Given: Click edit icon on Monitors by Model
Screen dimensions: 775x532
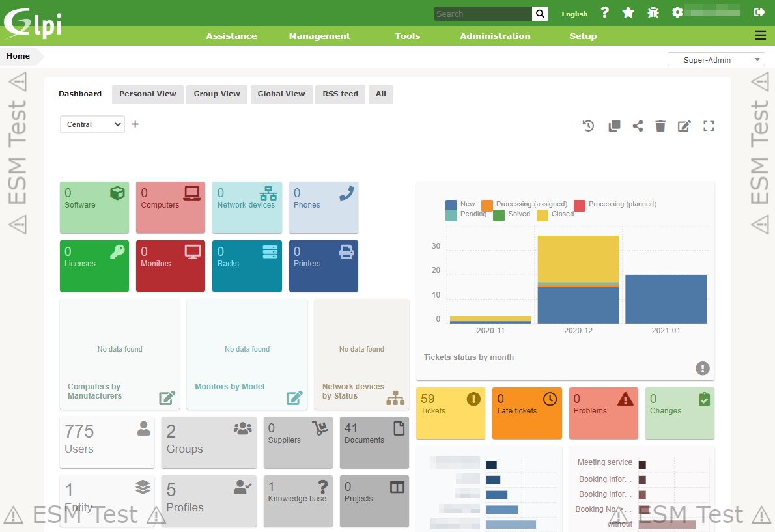Looking at the screenshot, I should coord(294,398).
